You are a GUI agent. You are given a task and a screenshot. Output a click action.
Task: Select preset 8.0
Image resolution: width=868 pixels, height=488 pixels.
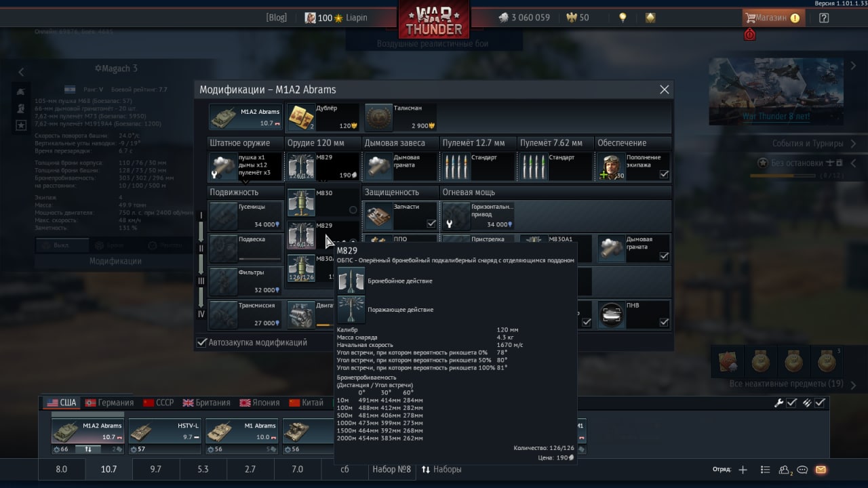[62, 469]
